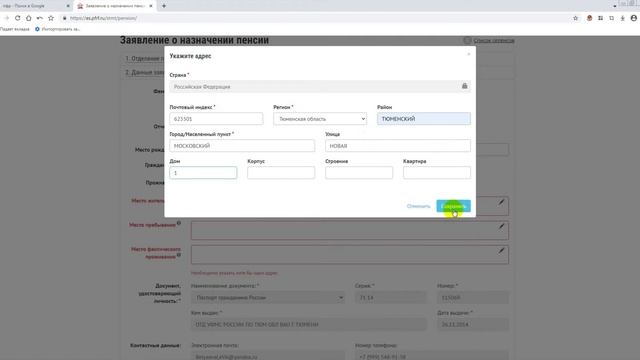The height and width of the screenshot is (360, 640).
Task: Click the Страна field showing Российская Федерация
Action: (x=320, y=87)
